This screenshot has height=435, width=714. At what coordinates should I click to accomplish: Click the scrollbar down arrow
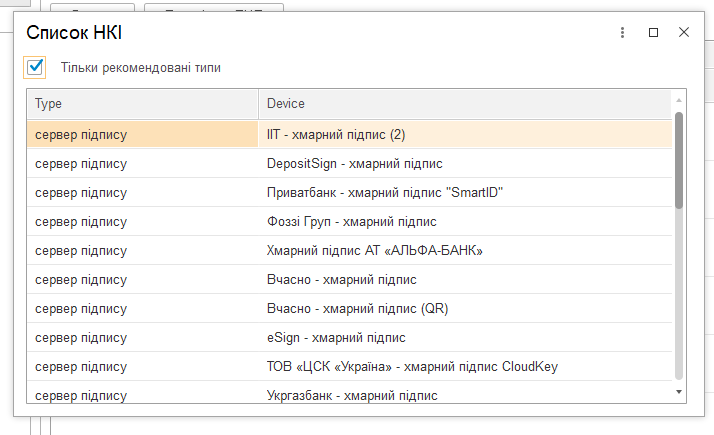click(x=678, y=392)
